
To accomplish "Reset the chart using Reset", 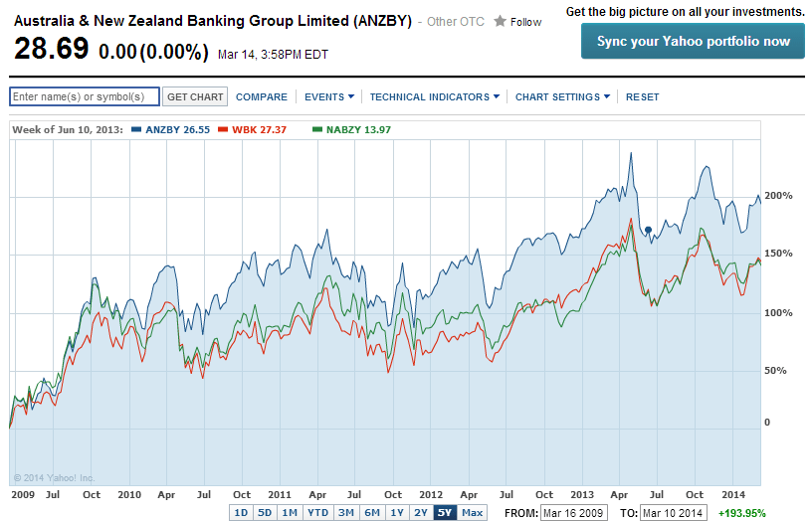I will pos(642,96).
